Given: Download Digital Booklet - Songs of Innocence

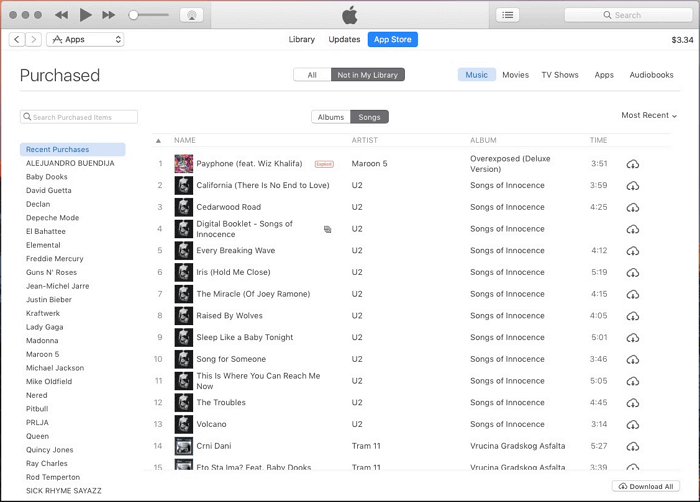Looking at the screenshot, I should pos(633,229).
